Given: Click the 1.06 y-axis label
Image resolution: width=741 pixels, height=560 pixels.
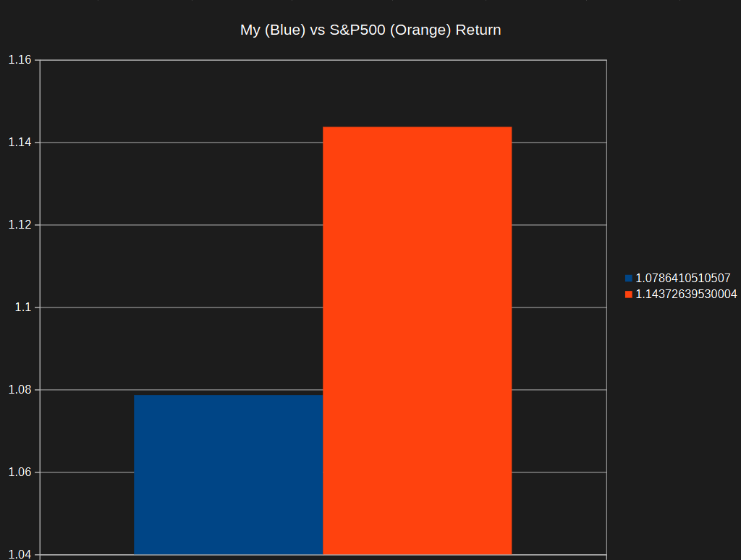Looking at the screenshot, I should coord(20,472).
